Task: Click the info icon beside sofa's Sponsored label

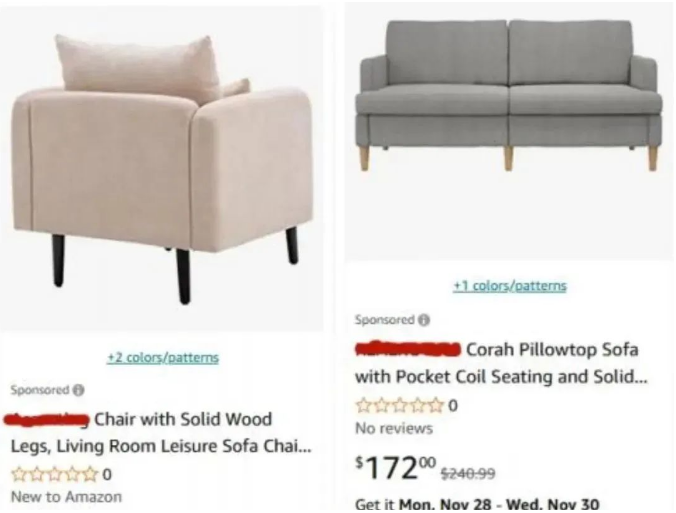Action: (x=423, y=320)
